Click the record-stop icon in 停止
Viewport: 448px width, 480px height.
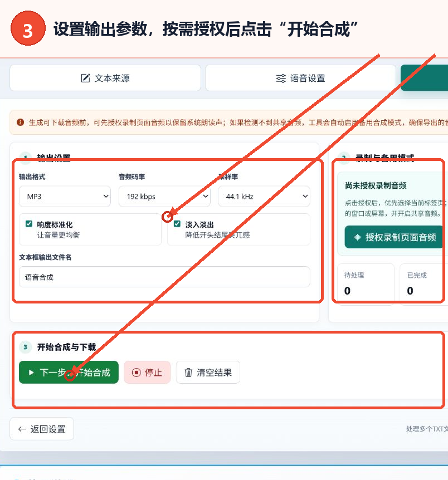(137, 373)
